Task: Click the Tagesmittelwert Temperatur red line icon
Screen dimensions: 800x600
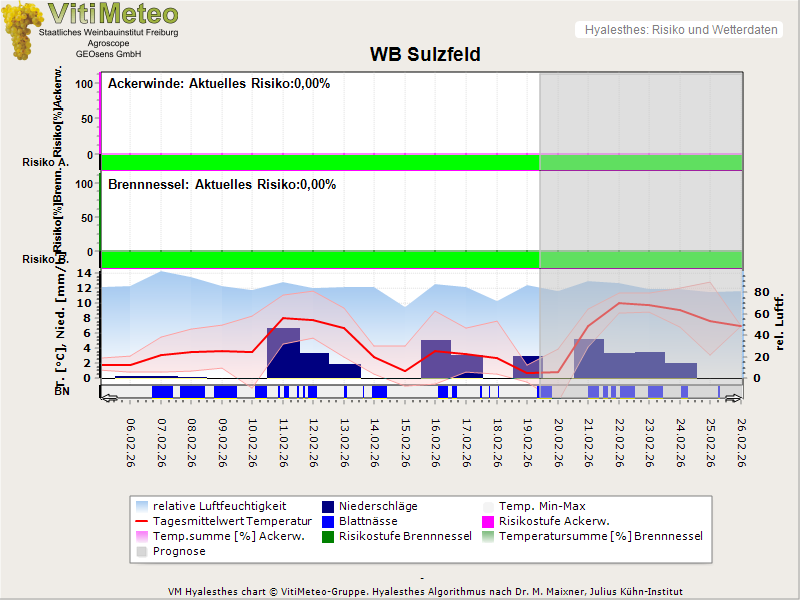Action: (x=142, y=521)
